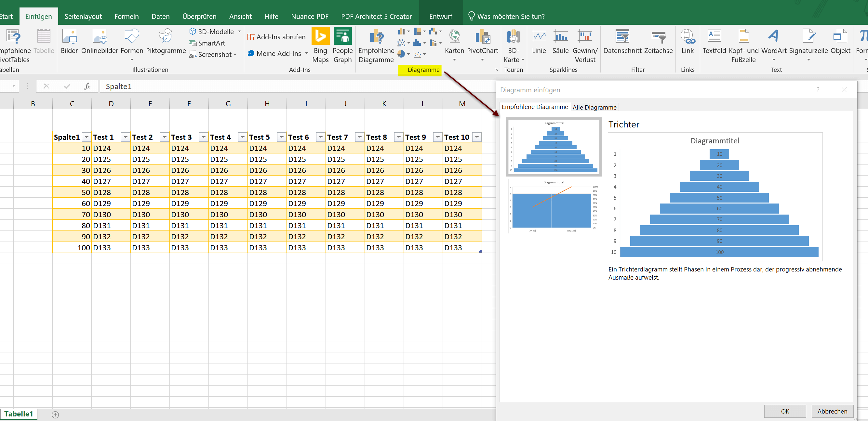Add a new sheet with plus button
868x421 pixels.
coord(55,414)
